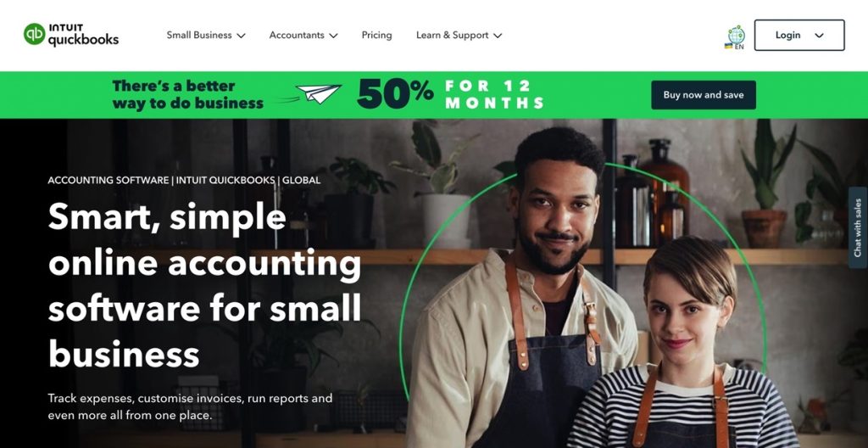This screenshot has height=448, width=868.
Task: Click the Login button
Action: point(799,35)
